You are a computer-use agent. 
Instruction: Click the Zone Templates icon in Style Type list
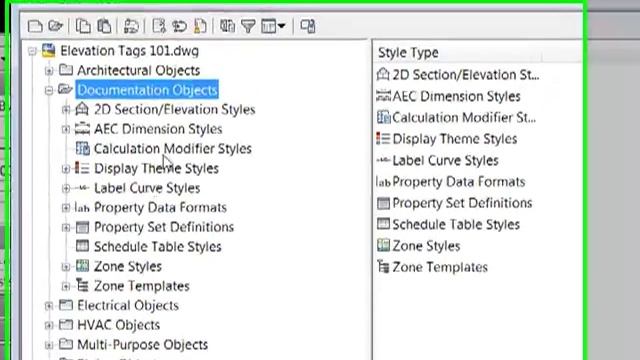pos(383,267)
